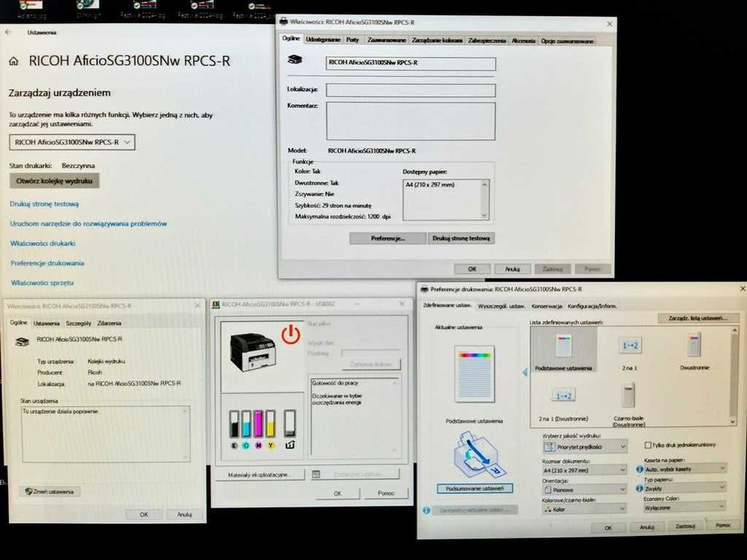Open the Zabezpieczenia tab
This screenshot has height=560, width=747.
[487, 41]
